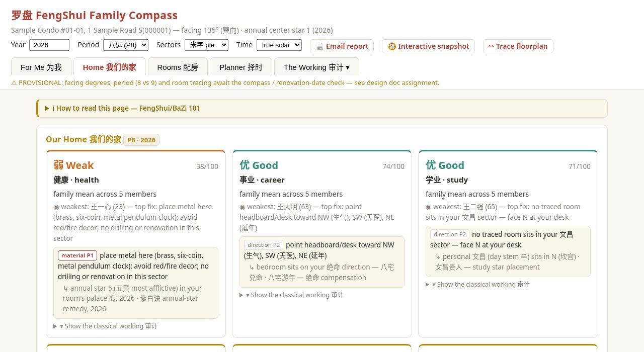The image size is (644, 352).
Task: Click the Email report button
Action: 342,46
